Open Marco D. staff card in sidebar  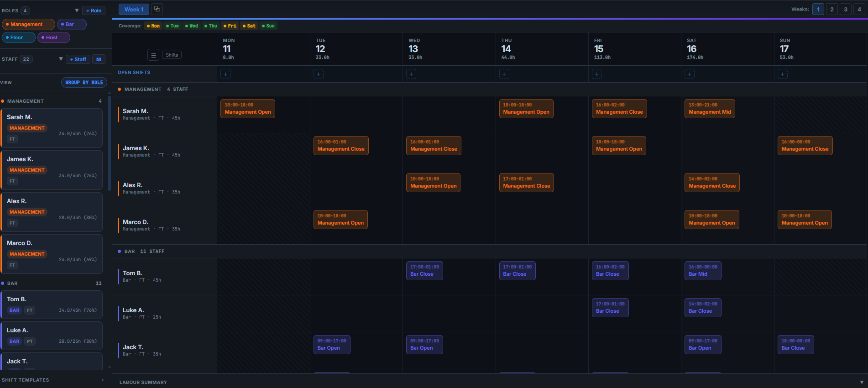point(52,254)
